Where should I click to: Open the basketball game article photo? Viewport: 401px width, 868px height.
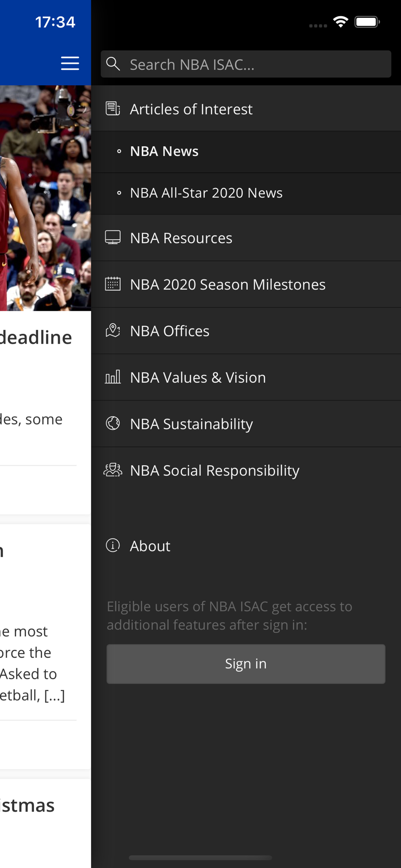(46, 198)
